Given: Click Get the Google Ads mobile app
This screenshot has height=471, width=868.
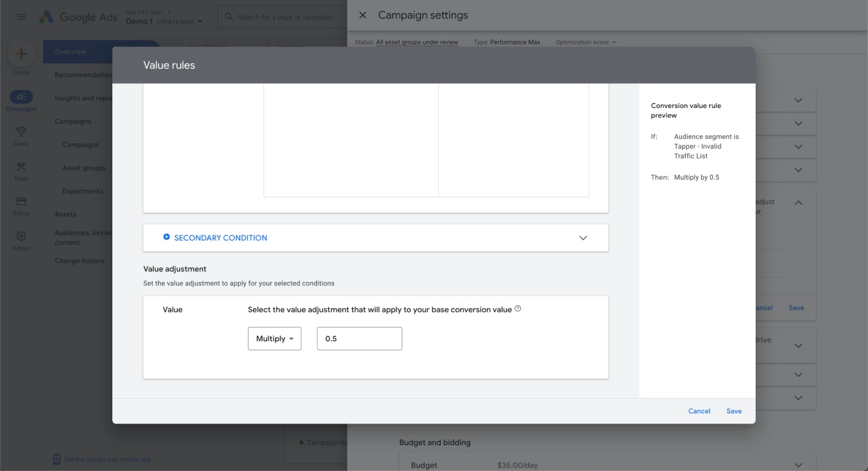Looking at the screenshot, I should click(107, 460).
